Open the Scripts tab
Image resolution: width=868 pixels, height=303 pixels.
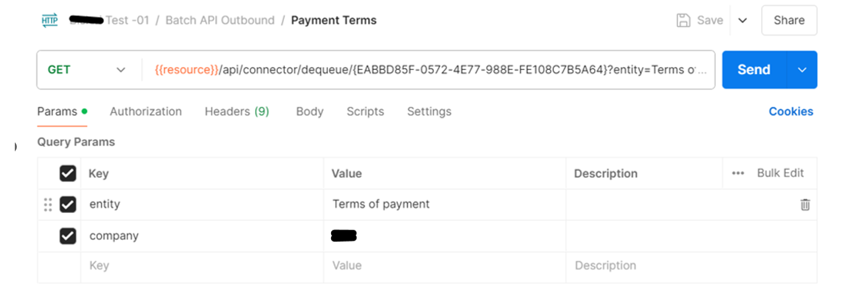365,112
